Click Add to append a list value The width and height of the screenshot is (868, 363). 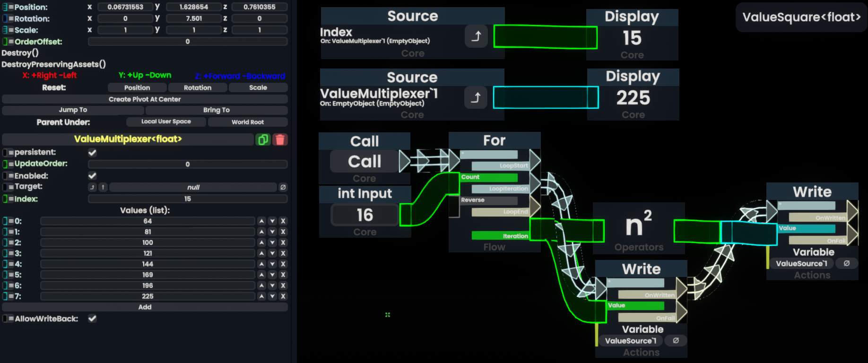tap(145, 307)
